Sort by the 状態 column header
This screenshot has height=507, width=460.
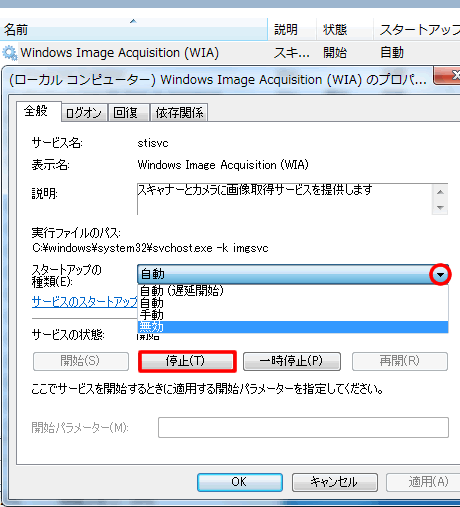pyautogui.click(x=344, y=30)
